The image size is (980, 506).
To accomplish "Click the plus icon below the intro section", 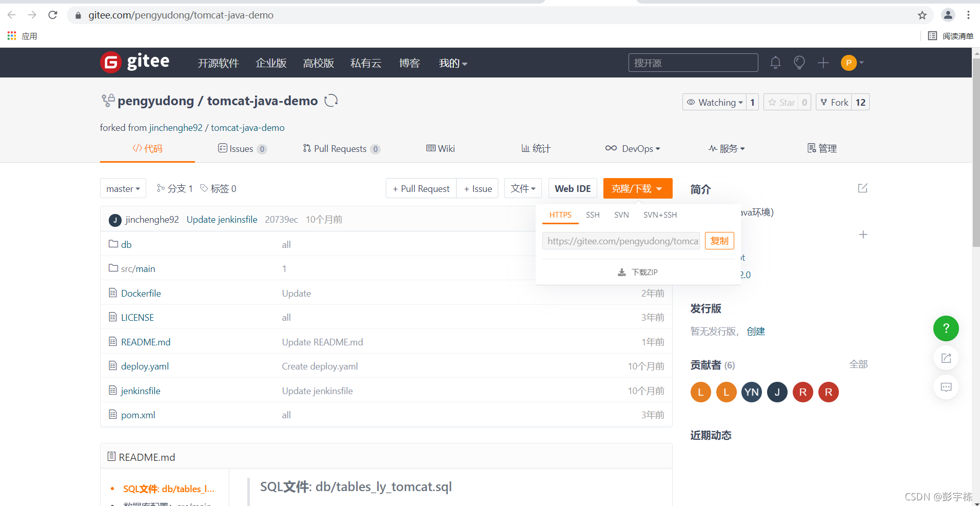I will click(x=863, y=235).
